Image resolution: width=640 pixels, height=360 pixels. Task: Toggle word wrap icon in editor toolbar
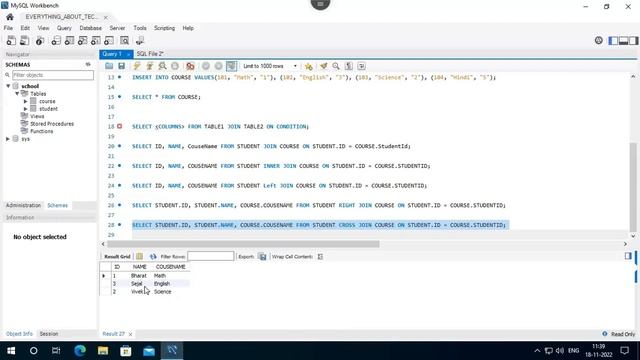coord(361,66)
